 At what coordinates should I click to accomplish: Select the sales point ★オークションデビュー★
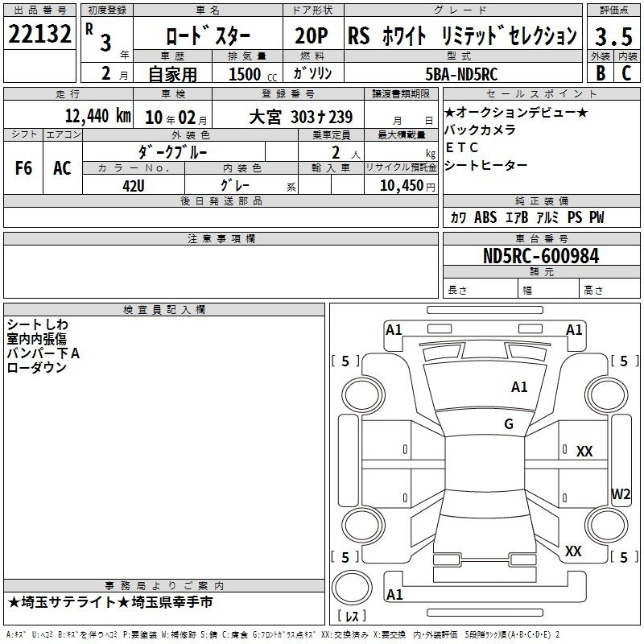coord(516,112)
